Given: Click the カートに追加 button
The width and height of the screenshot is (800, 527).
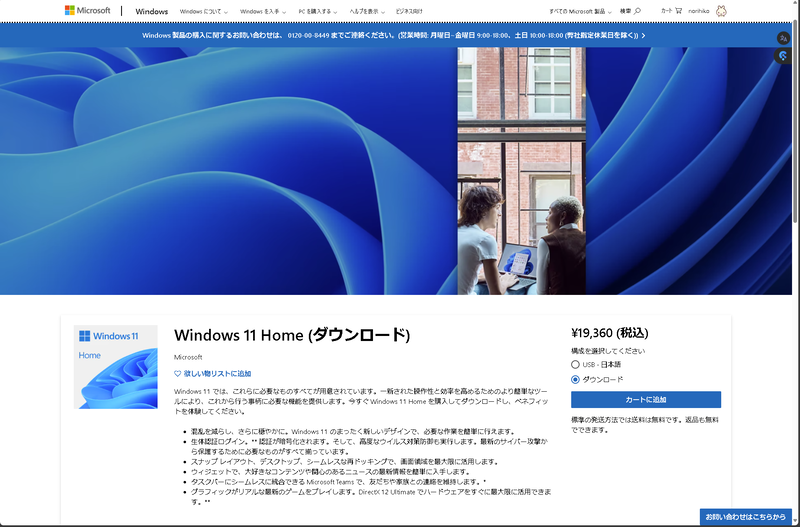Looking at the screenshot, I should click(646, 399).
